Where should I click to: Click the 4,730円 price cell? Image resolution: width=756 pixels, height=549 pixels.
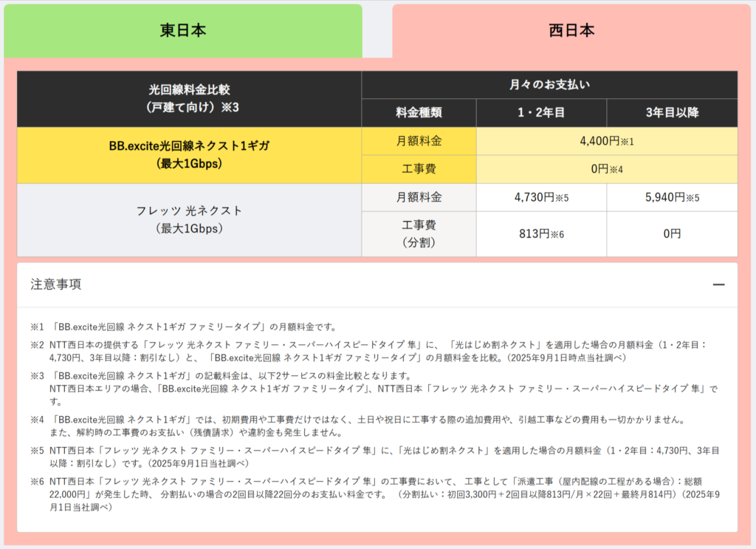(x=541, y=197)
